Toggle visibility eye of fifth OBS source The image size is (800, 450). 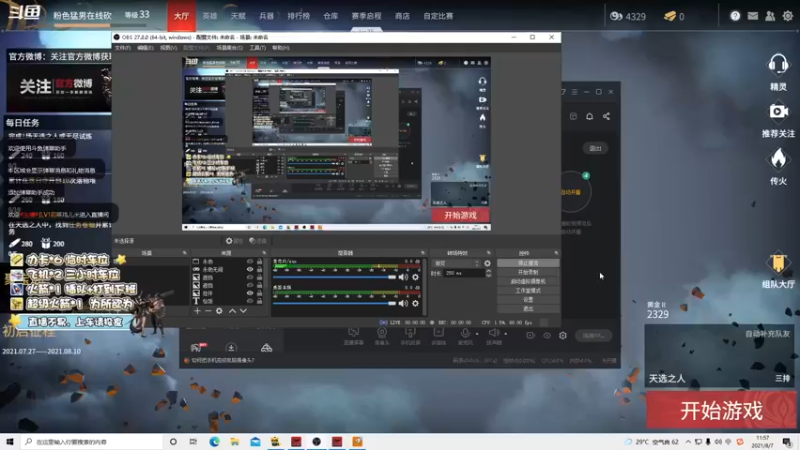coord(250,293)
